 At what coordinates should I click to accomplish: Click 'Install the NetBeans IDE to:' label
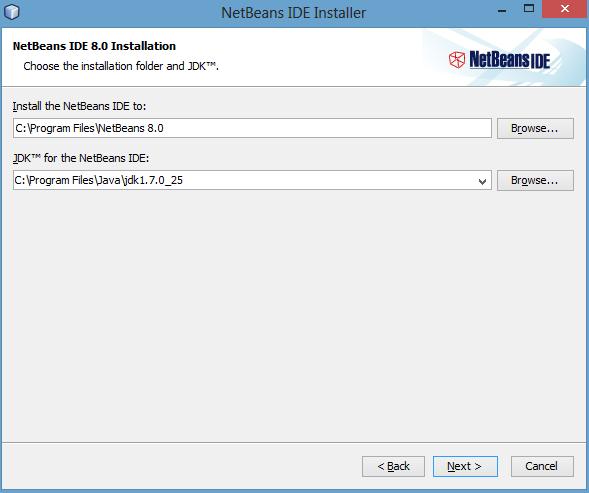point(79,106)
